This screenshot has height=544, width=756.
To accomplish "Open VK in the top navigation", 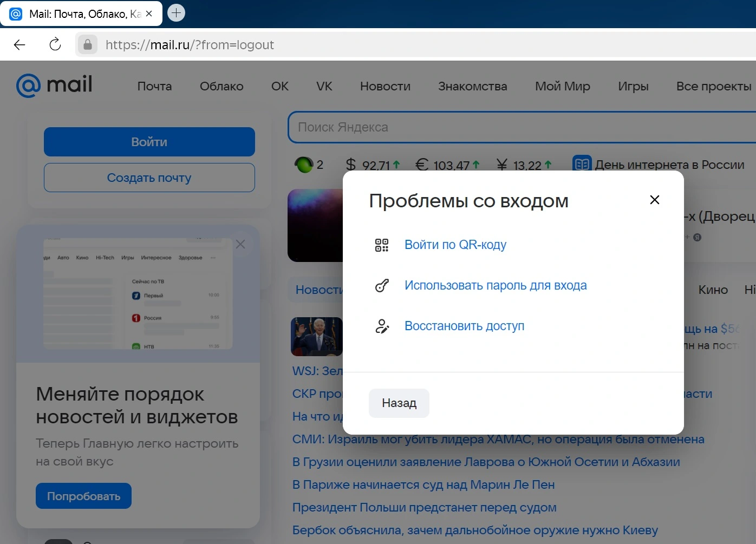I will [324, 87].
